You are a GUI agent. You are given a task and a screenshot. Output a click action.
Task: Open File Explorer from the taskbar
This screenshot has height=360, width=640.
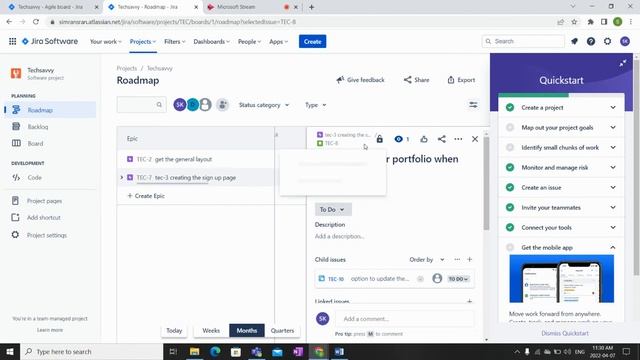point(194,351)
